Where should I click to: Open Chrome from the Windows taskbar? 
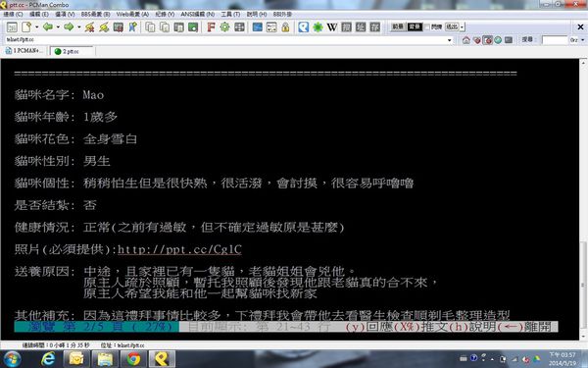pos(133,359)
